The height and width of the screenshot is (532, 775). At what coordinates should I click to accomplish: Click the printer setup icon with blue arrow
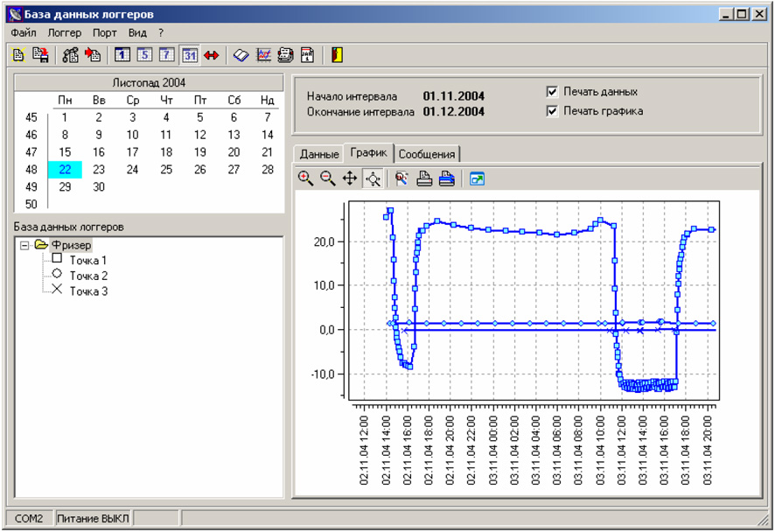[446, 178]
